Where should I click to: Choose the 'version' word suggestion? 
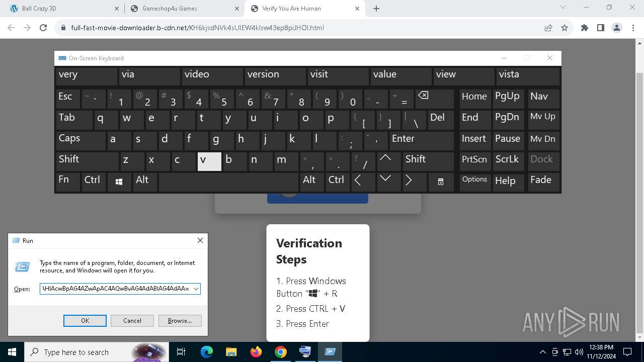point(276,76)
